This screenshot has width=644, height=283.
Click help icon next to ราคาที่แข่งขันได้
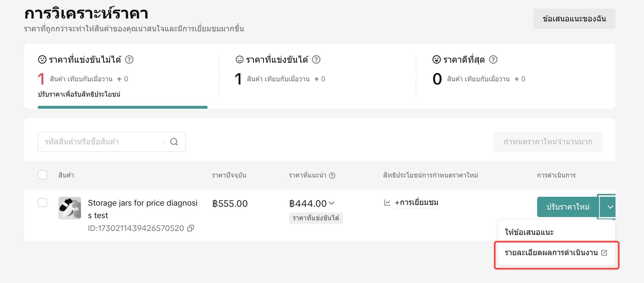(x=316, y=60)
